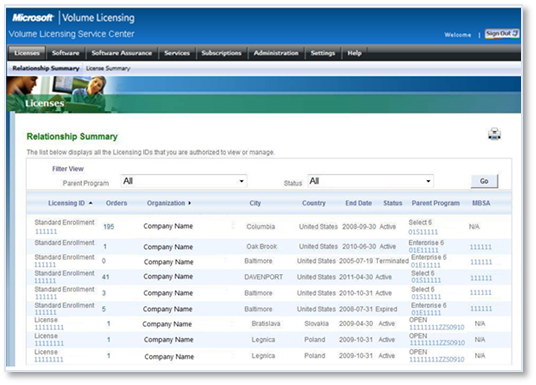Click MBSA link 111111 for Oak Brook row

coord(481,247)
